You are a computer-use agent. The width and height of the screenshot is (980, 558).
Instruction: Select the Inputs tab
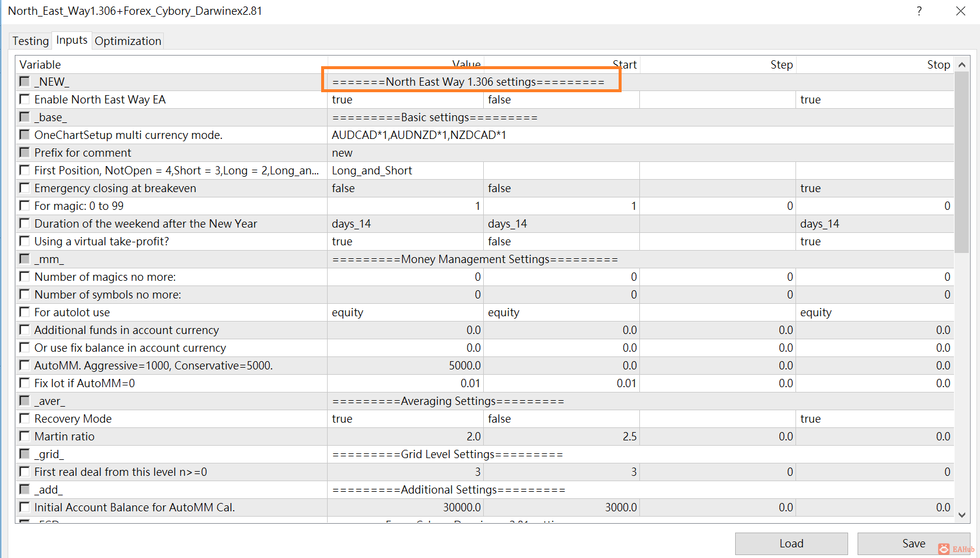coord(72,40)
